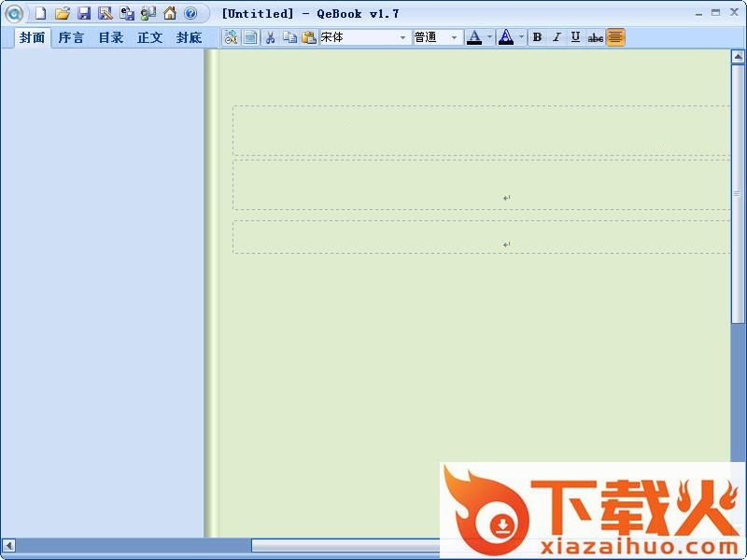Click inside the second dashed cover text box
The height and width of the screenshot is (560, 747).
481,185
